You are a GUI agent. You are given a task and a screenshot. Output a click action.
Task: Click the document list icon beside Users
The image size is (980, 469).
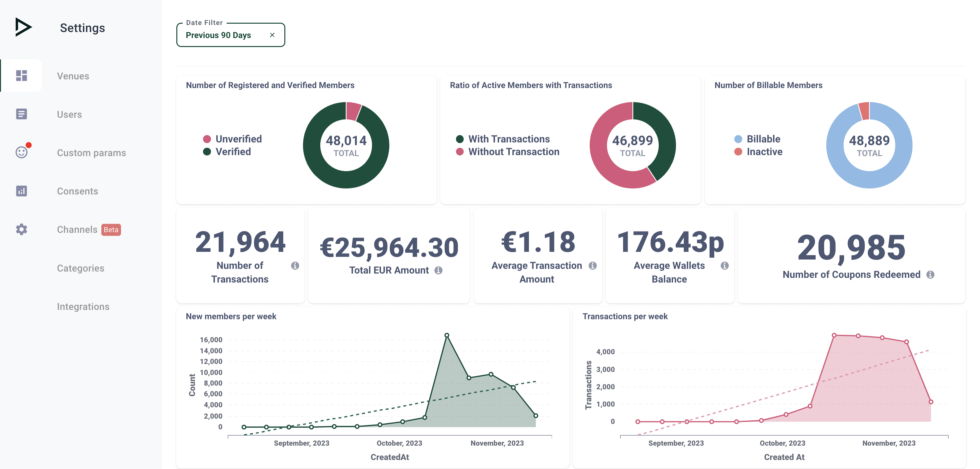click(x=21, y=114)
